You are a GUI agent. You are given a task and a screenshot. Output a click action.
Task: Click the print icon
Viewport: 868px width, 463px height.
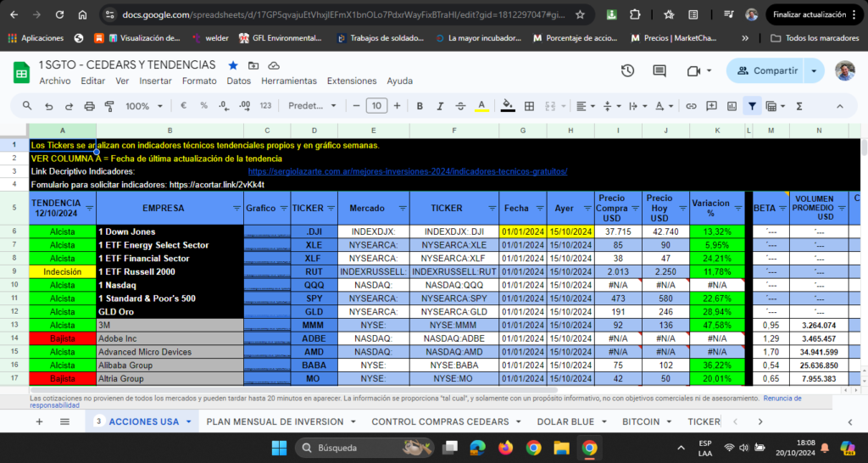[90, 106]
